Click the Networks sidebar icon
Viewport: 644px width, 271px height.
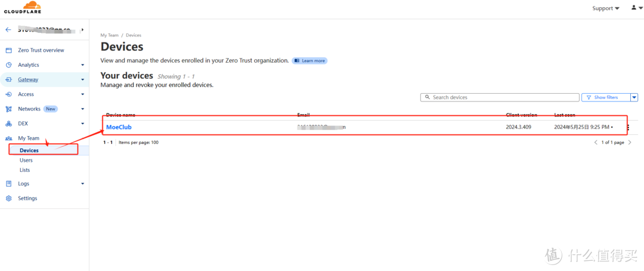(8, 109)
